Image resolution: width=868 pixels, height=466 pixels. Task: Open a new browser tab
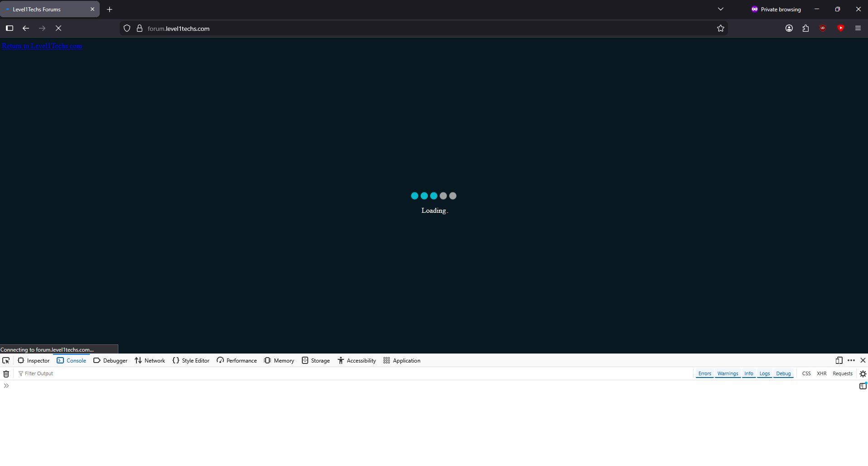coord(110,10)
